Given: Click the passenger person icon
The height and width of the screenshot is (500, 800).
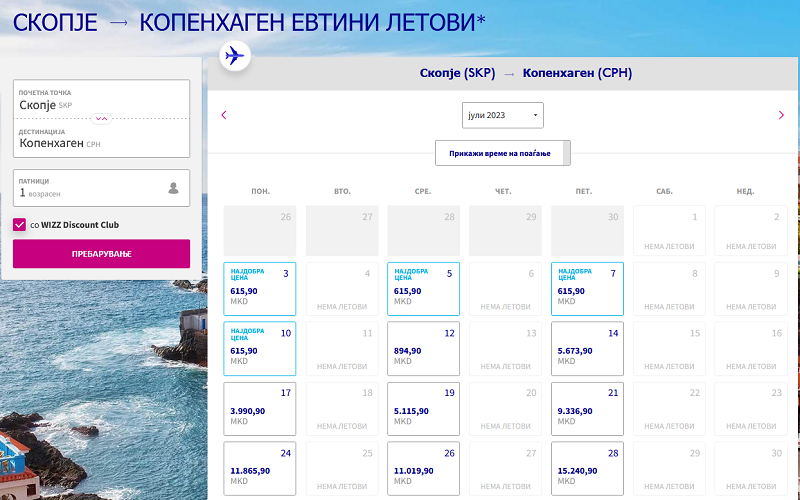Looking at the screenshot, I should click(173, 188).
